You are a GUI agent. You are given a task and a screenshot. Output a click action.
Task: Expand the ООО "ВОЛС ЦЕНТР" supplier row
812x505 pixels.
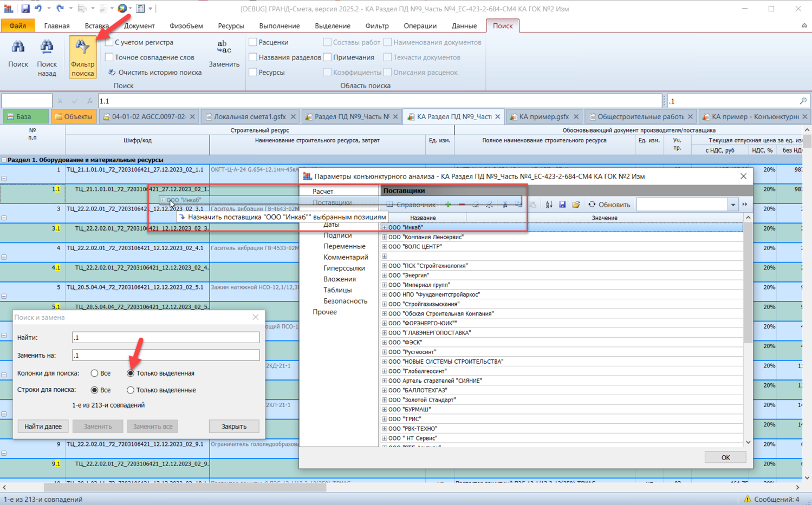point(385,247)
